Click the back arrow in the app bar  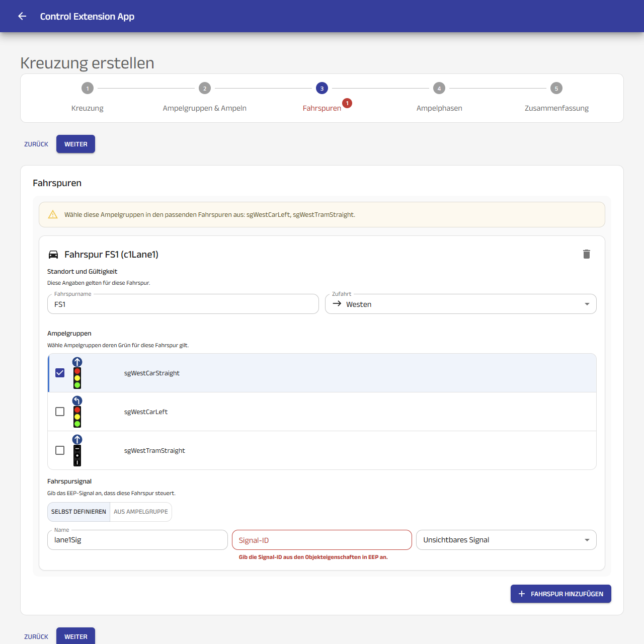pos(22,16)
